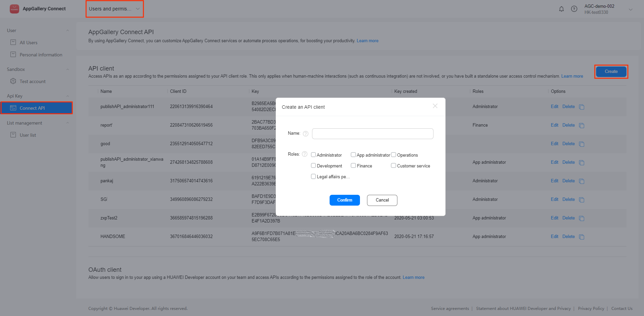
Task: Open All Users in sidebar
Action: click(29, 43)
